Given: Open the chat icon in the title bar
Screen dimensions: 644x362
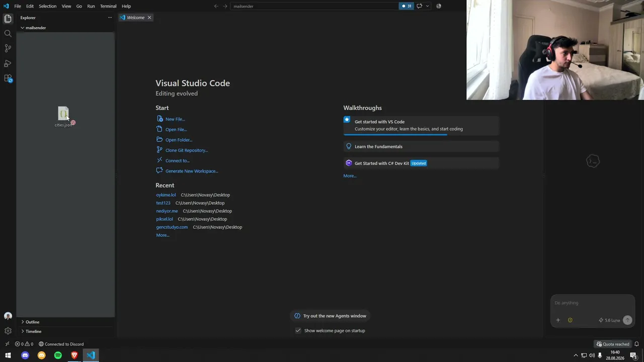Looking at the screenshot, I should click(x=419, y=6).
